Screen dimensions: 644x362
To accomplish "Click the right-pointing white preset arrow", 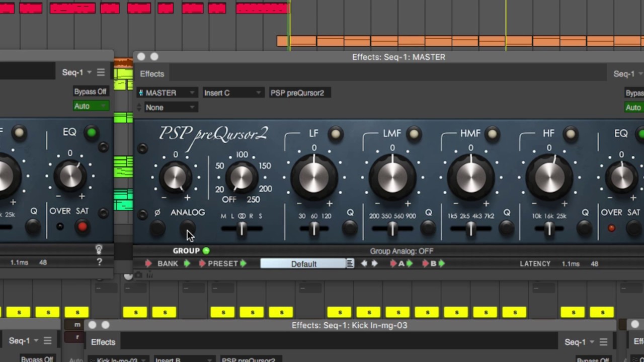I will [x=374, y=263].
